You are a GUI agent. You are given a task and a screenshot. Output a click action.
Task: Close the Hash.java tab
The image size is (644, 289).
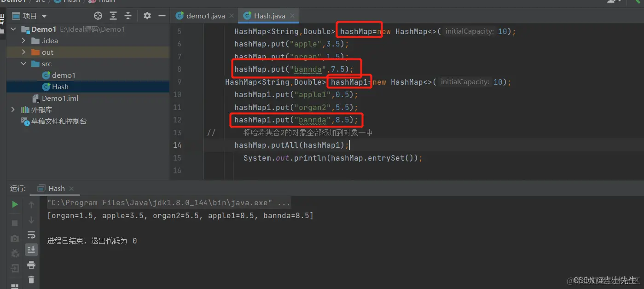coord(292,16)
